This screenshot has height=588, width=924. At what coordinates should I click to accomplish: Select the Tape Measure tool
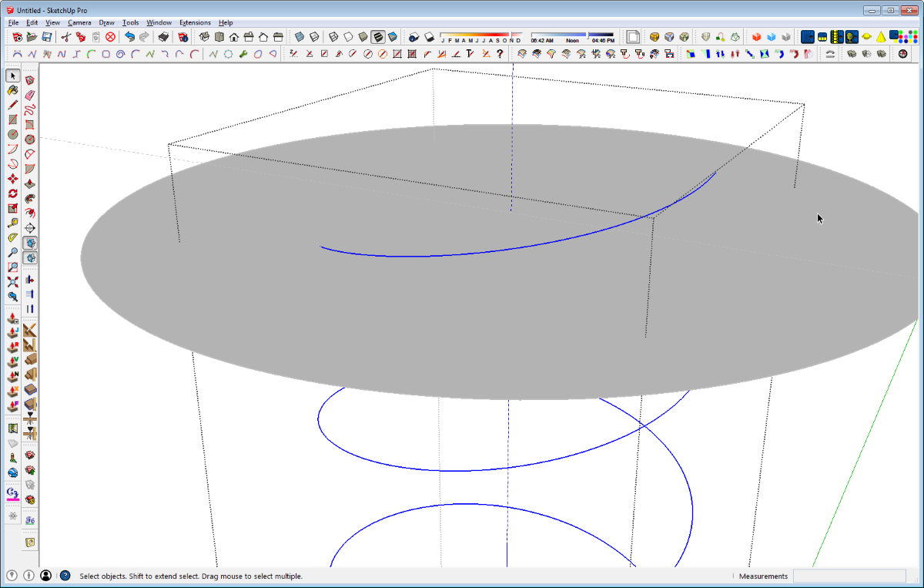(x=13, y=222)
